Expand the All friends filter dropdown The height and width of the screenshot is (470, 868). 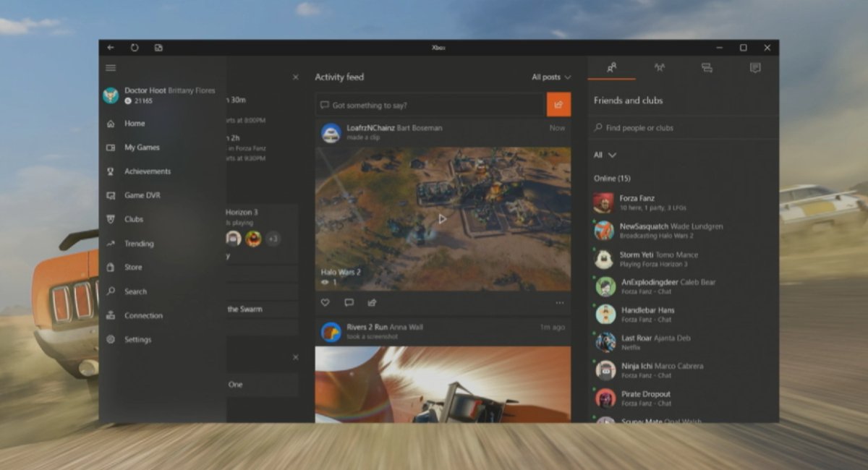(605, 155)
